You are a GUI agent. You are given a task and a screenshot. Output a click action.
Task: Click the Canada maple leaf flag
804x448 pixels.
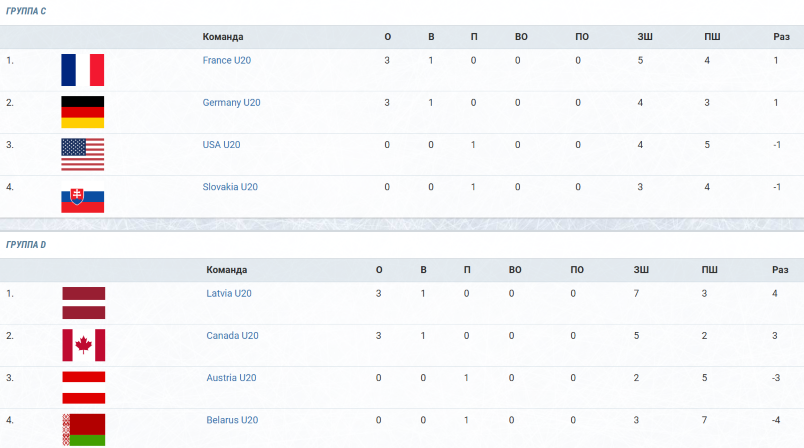(84, 345)
